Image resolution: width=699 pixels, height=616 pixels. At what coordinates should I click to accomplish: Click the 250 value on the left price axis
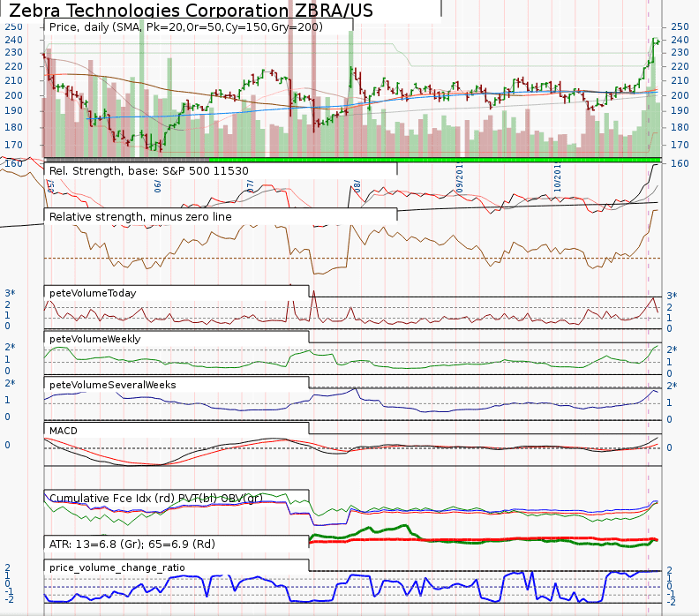(13, 26)
